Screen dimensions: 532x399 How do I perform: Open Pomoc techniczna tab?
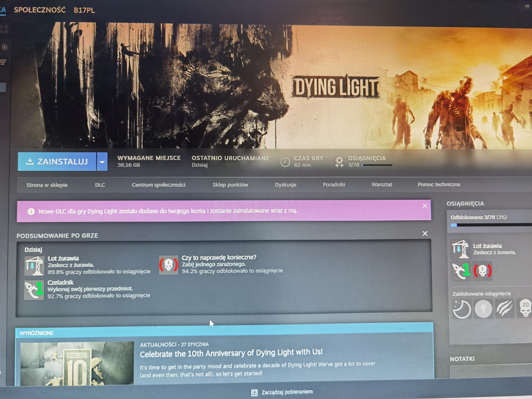[439, 184]
